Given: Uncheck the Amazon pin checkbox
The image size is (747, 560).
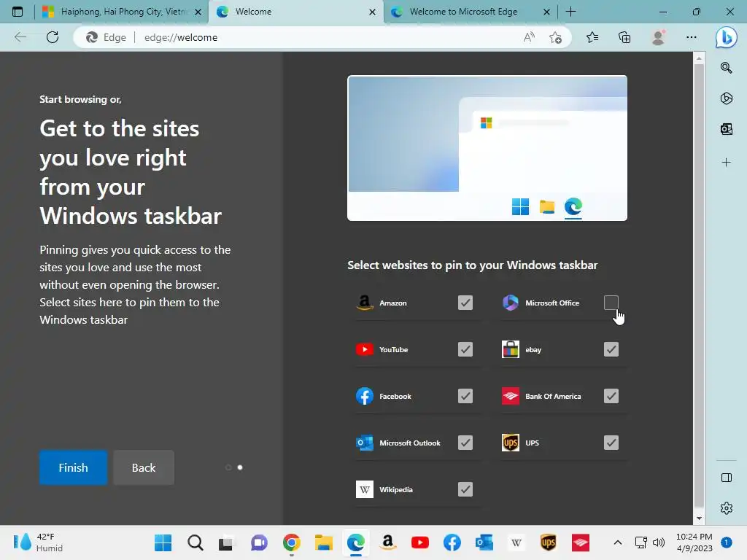Looking at the screenshot, I should [465, 303].
